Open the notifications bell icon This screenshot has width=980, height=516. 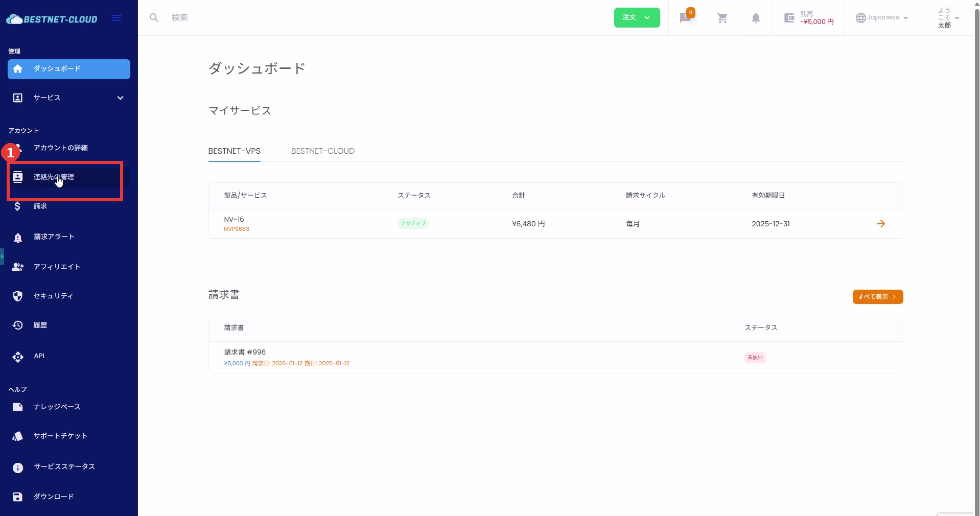pyautogui.click(x=755, y=18)
